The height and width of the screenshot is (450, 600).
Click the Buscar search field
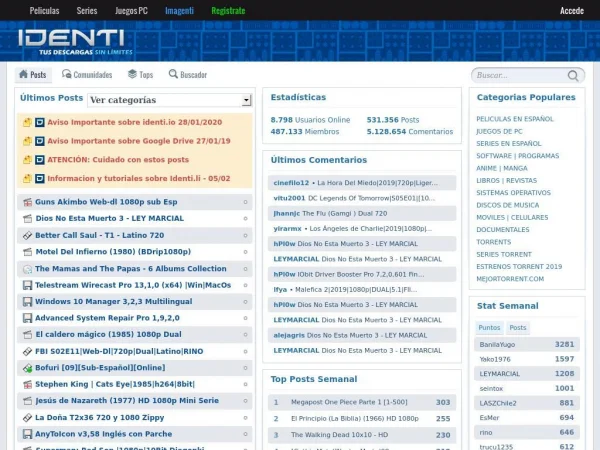coord(522,75)
